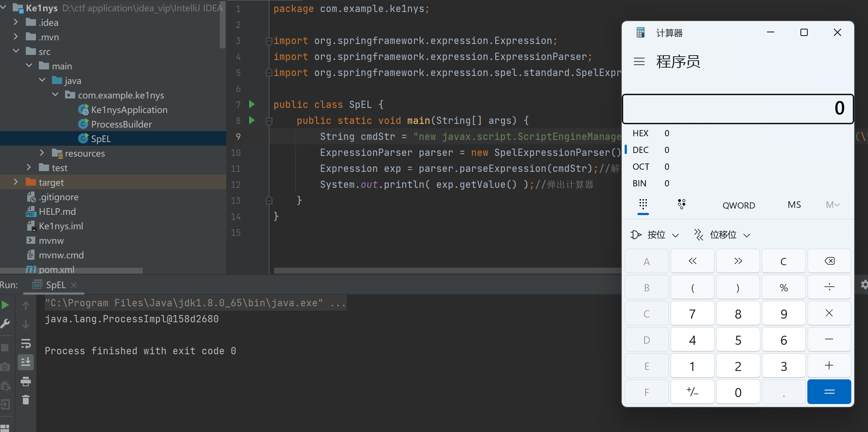Viewport: 868px width, 432px height.
Task: Click the run gutter arrow beside main method
Action: 252,120
